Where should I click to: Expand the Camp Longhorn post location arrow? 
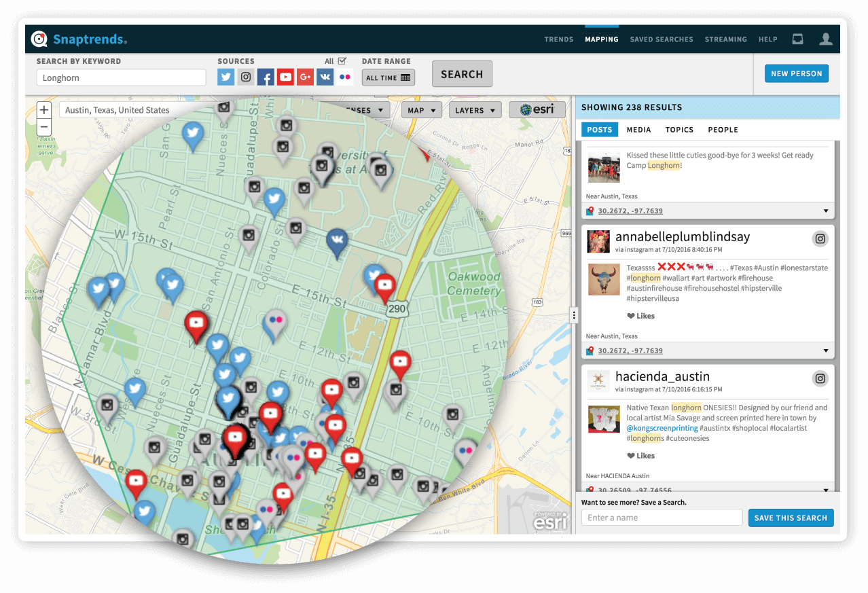pos(826,211)
